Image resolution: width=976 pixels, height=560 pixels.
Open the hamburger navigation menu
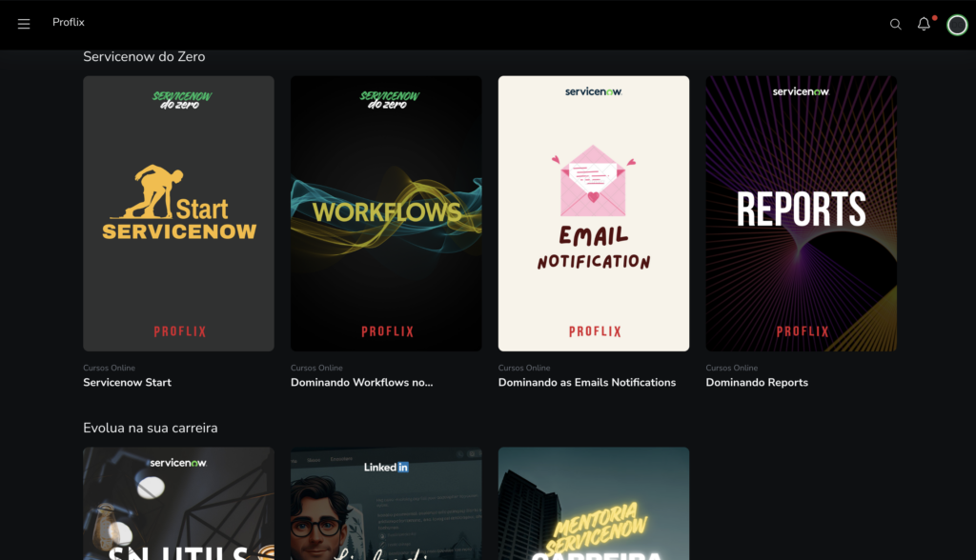[24, 24]
